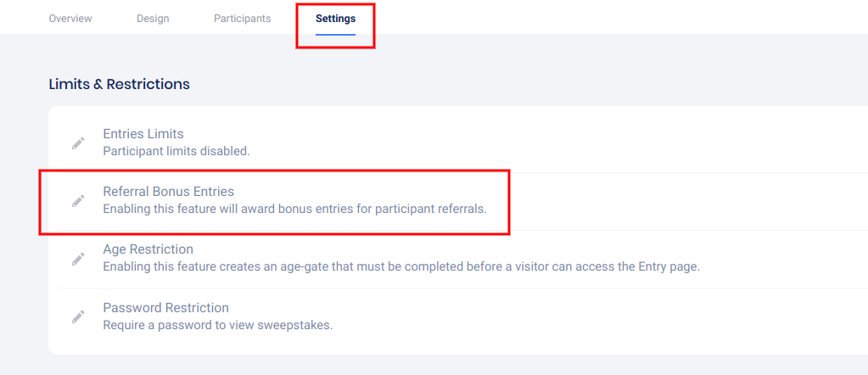Viewport: 868px width, 375px height.
Task: Open the Overview tab
Action: pos(70,19)
